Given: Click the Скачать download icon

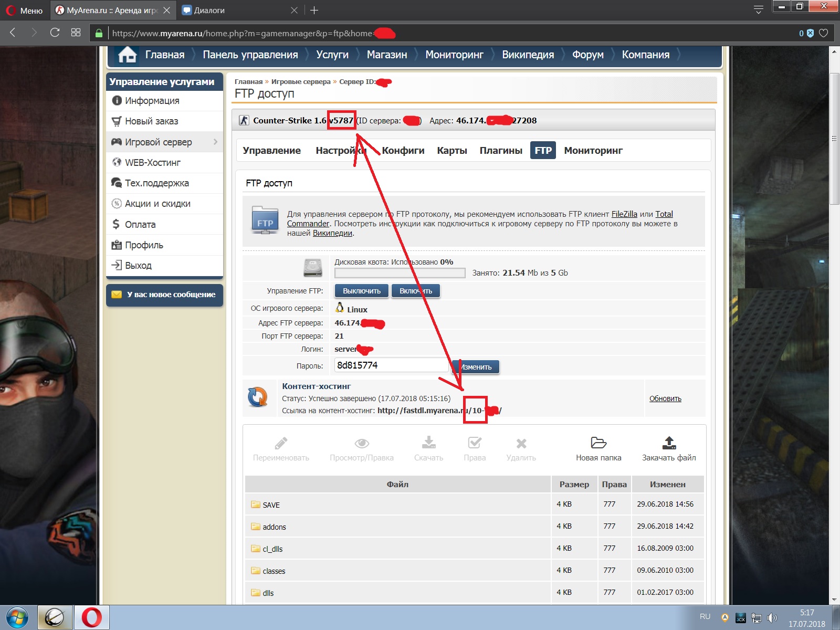Looking at the screenshot, I should [x=429, y=443].
